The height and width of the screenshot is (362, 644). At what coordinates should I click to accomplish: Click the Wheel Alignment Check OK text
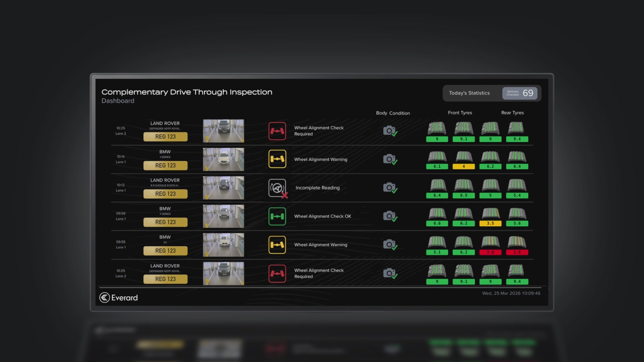[323, 217]
